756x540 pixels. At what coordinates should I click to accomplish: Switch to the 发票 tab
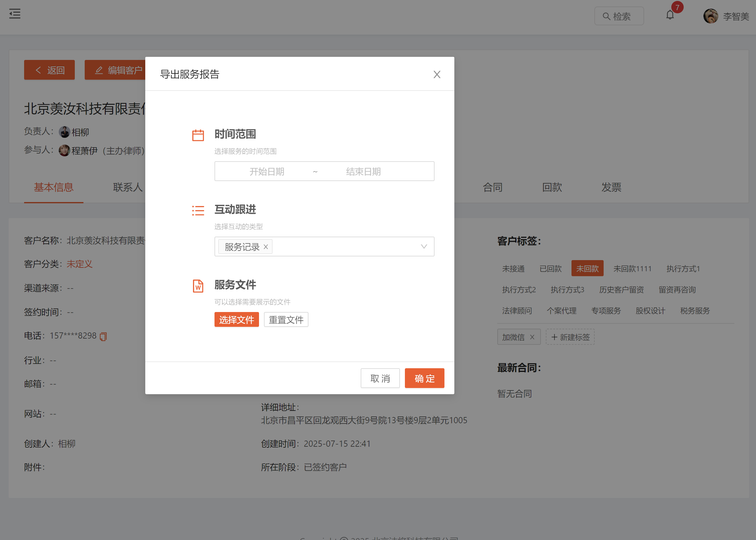point(611,187)
